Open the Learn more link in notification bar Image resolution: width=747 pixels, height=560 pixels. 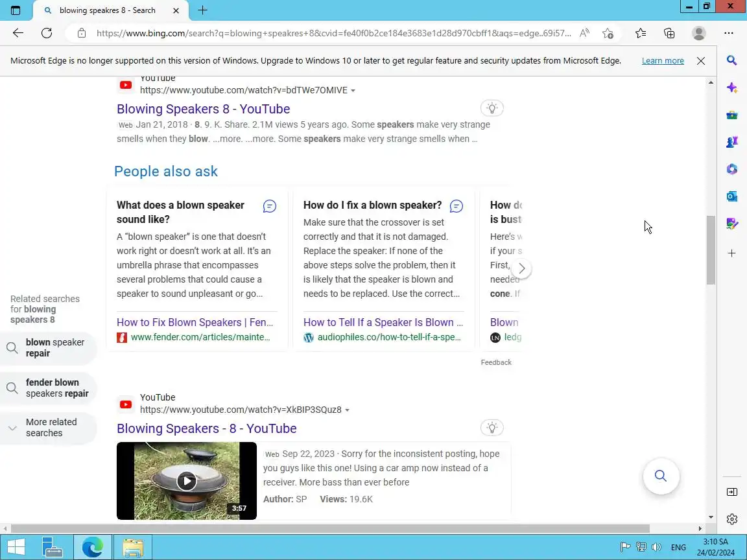tap(663, 60)
